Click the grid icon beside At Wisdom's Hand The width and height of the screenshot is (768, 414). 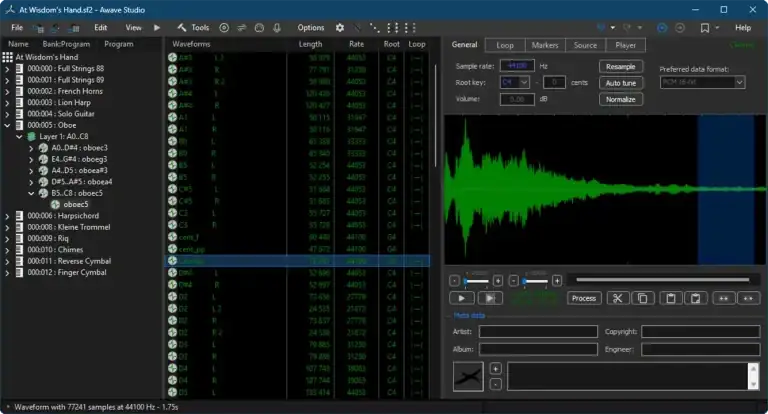point(7,57)
